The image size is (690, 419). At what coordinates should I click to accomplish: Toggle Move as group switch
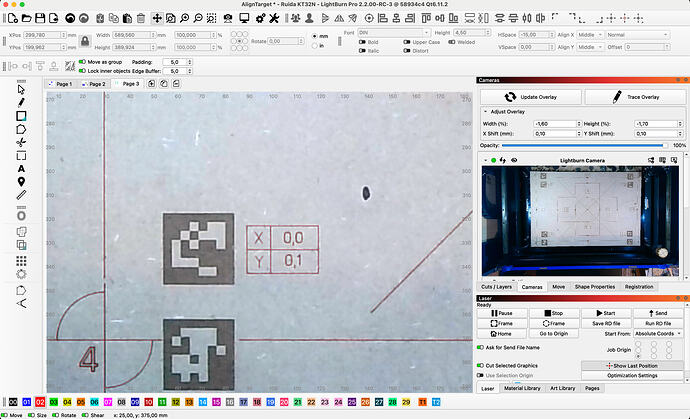pos(82,62)
